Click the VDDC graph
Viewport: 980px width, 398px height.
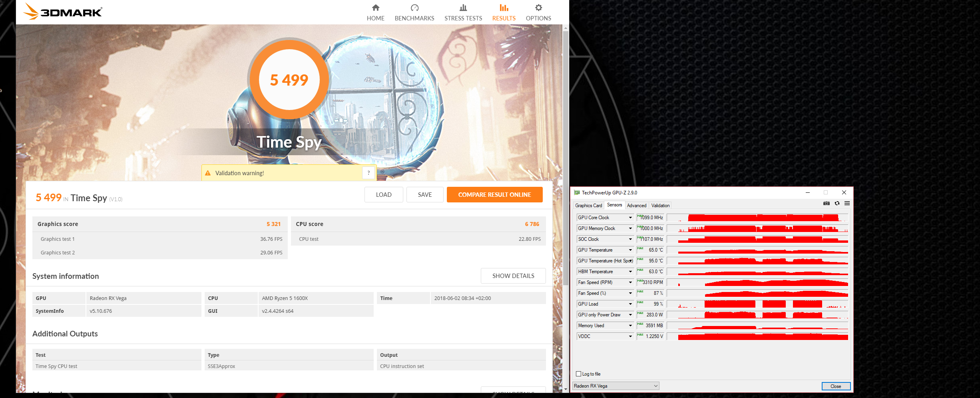point(757,336)
